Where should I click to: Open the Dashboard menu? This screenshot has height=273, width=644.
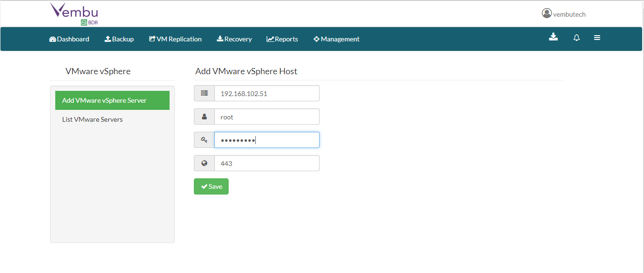click(x=69, y=39)
